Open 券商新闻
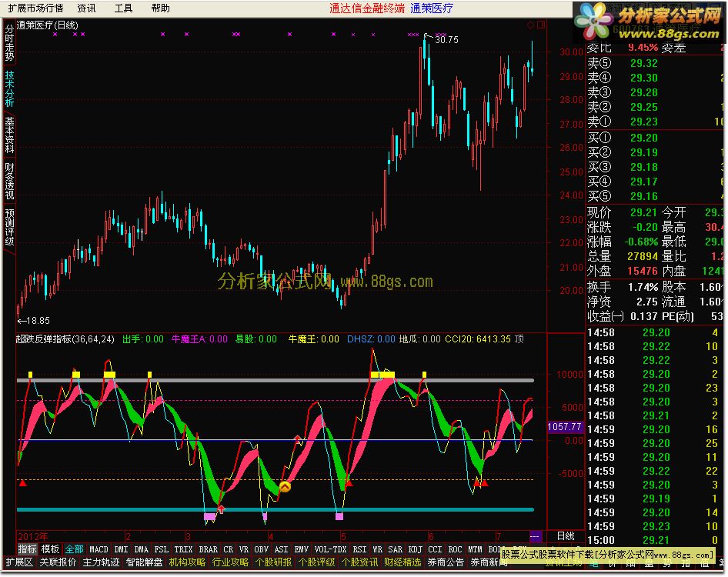This screenshot has height=577, width=728. pyautogui.click(x=489, y=562)
